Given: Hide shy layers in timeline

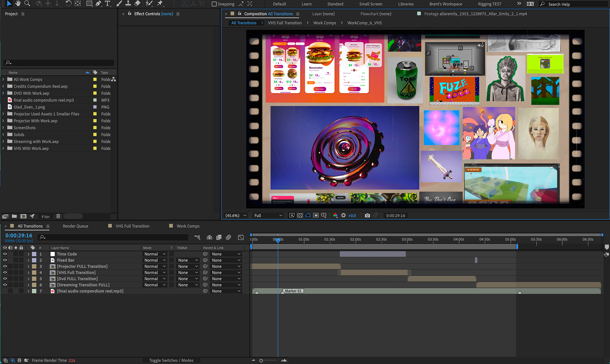Looking at the screenshot, I should (209, 237).
